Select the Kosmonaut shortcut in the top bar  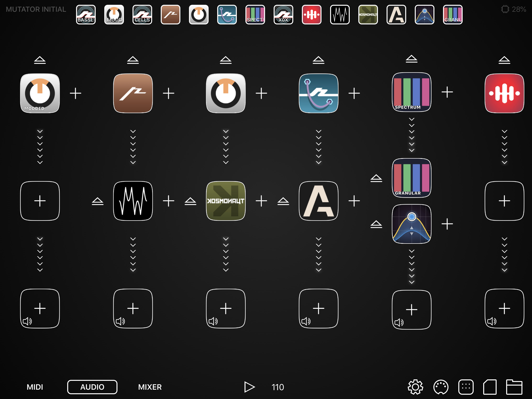(368, 15)
